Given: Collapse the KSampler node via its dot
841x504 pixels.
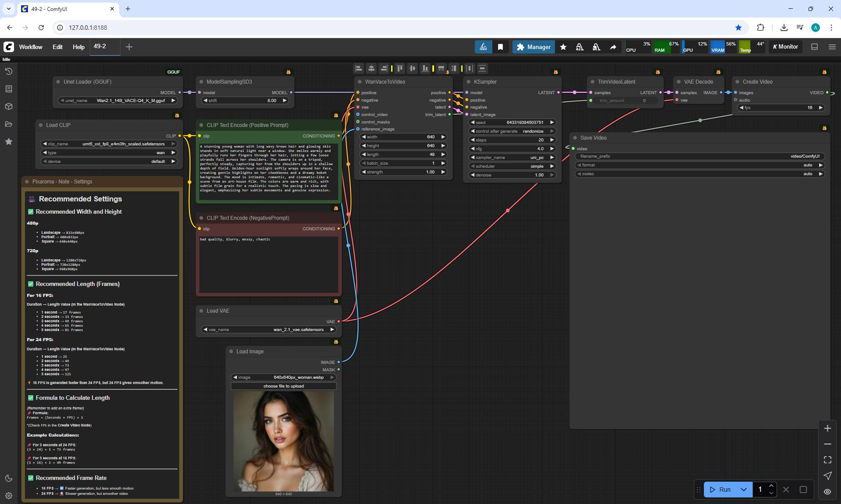Looking at the screenshot, I should [x=469, y=82].
